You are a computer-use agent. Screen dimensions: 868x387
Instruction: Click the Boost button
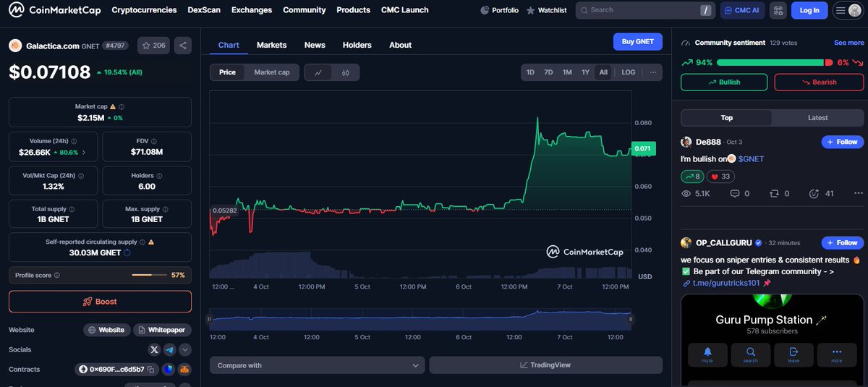click(x=100, y=302)
